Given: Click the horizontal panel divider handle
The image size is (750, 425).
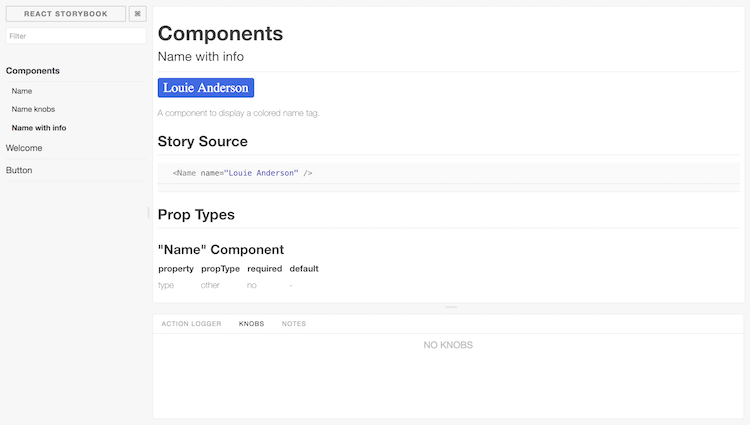Looking at the screenshot, I should [x=451, y=307].
